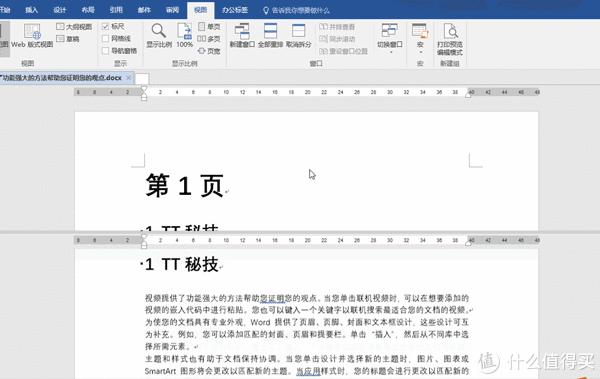600x379 pixels.
Task: Open the 显示比例 zoom dialog
Action: (159, 35)
